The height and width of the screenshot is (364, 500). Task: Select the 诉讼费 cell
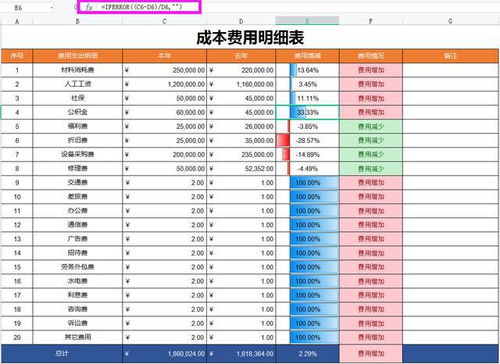click(x=78, y=323)
